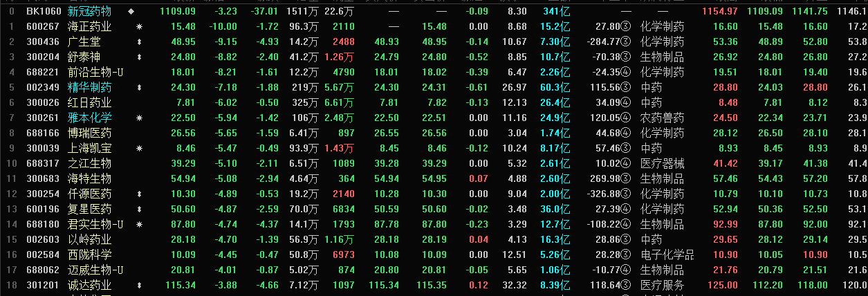Click 电子化学品 industry for 西陇科学
Image resolution: width=868 pixels, height=296 pixels.
[x=667, y=255]
